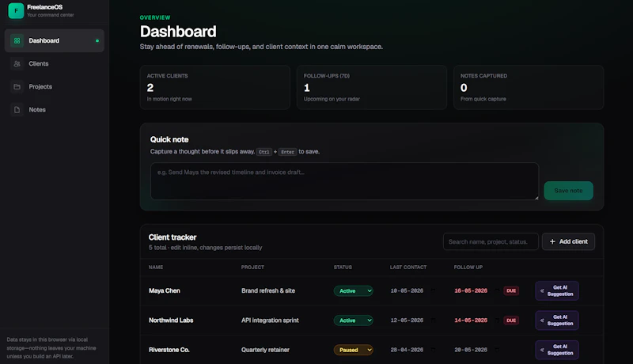633x364 pixels.
Task: Focus the quick note text area
Action: click(x=345, y=181)
